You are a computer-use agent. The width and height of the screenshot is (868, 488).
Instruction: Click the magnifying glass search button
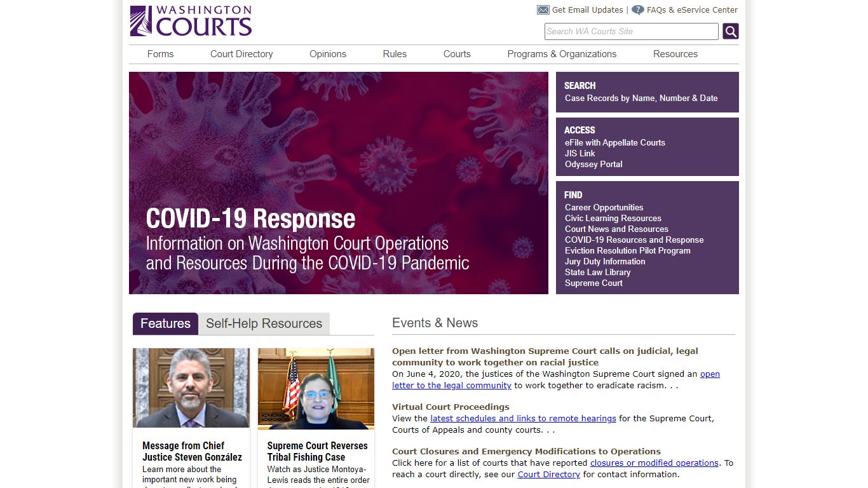click(x=731, y=31)
